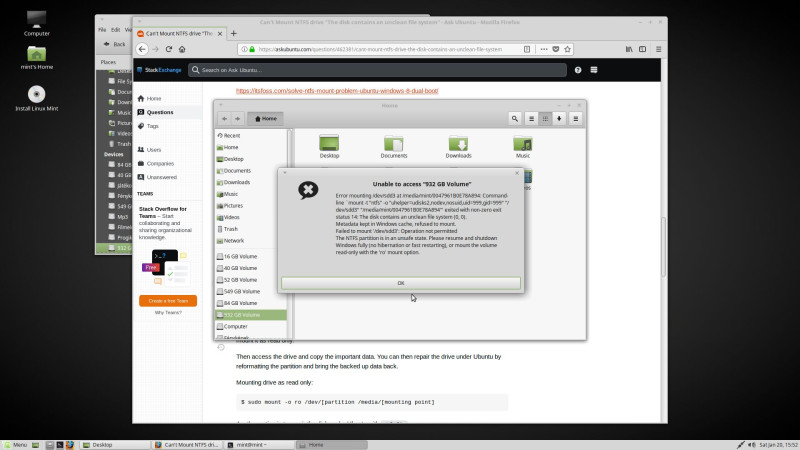This screenshot has width=800, height=450.
Task: Select 16 GB Volume in the sidebar
Action: pyautogui.click(x=251, y=257)
